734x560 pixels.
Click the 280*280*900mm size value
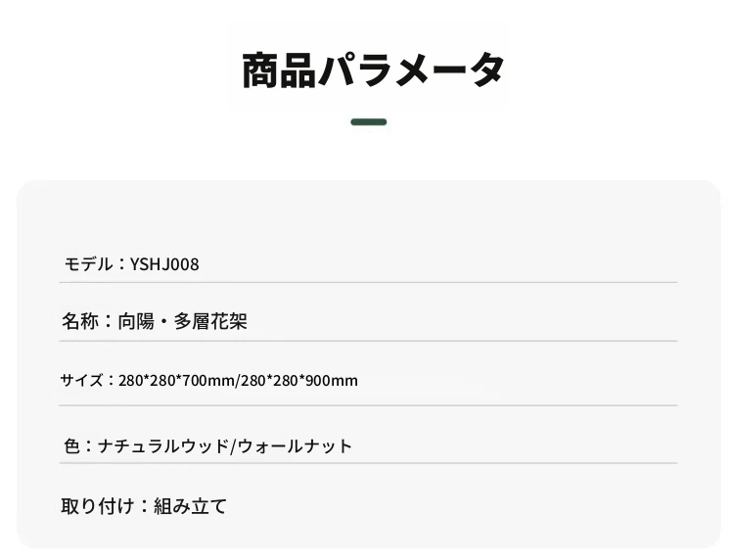click(299, 381)
